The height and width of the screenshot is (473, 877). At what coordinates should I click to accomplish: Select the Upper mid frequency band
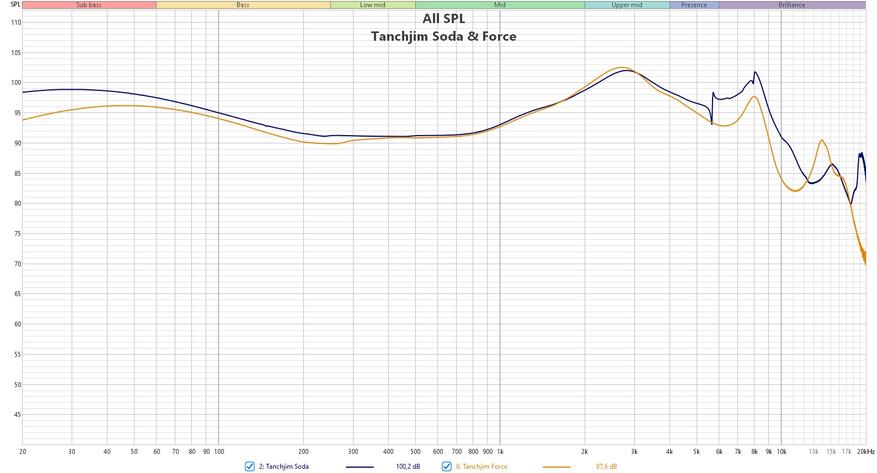pyautogui.click(x=627, y=5)
